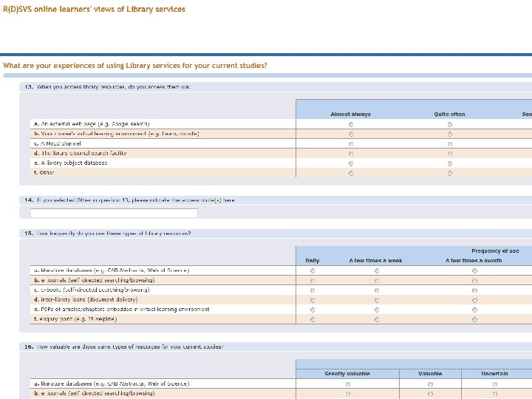Select A few times a week for literature databases
This screenshot has width=532, height=399.
tap(377, 270)
